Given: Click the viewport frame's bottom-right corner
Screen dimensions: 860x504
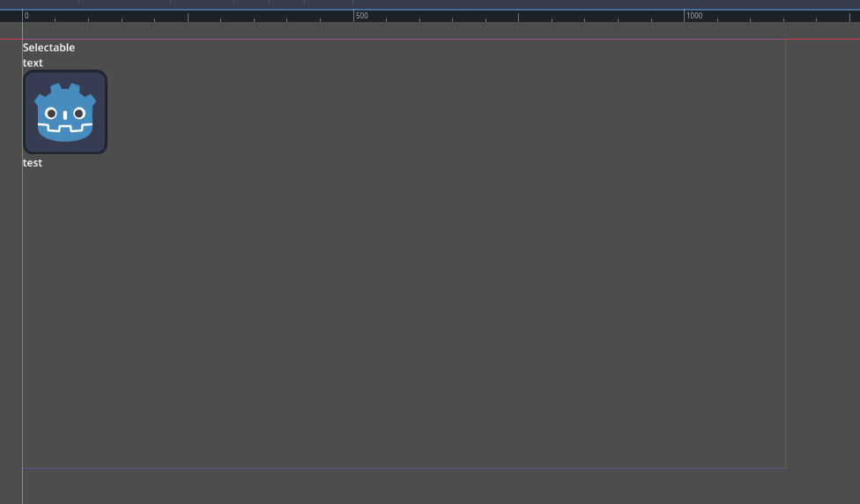Looking at the screenshot, I should coord(785,469).
